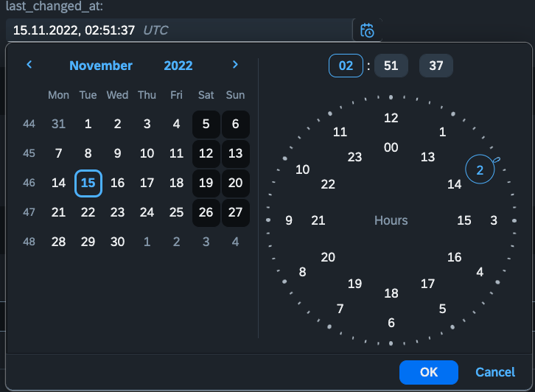Viewport: 535px width, 392px height.
Task: Open the date-time picker calendar icon
Action: 367,30
